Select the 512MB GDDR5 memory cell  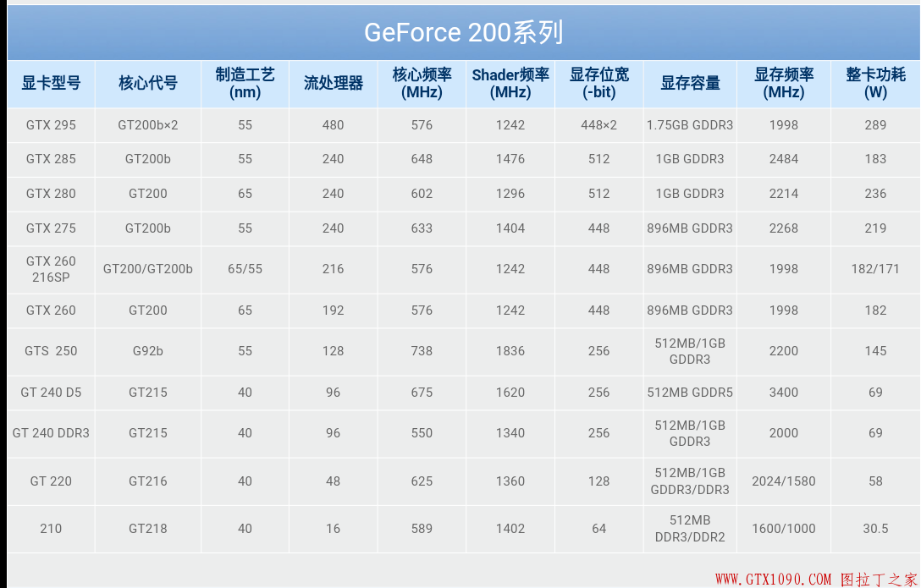click(690, 393)
